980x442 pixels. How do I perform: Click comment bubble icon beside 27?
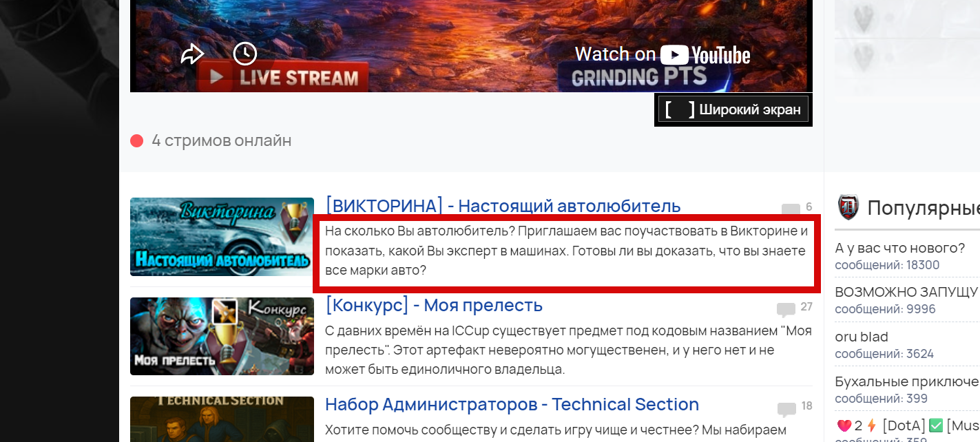786,309
